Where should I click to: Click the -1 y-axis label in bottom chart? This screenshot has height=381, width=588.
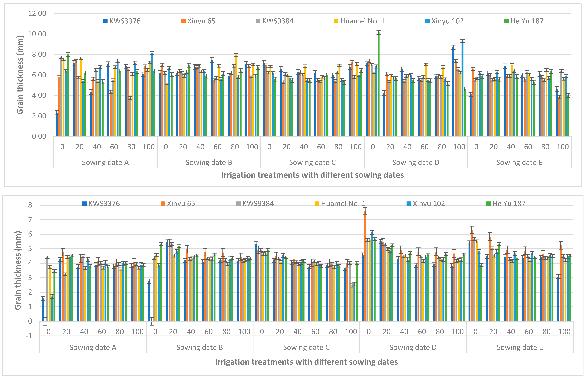coord(29,336)
